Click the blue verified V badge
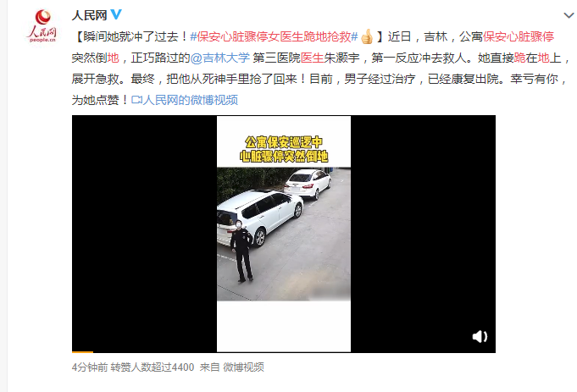Image resolution: width=577 pixels, height=392 pixels. pyautogui.click(x=116, y=14)
